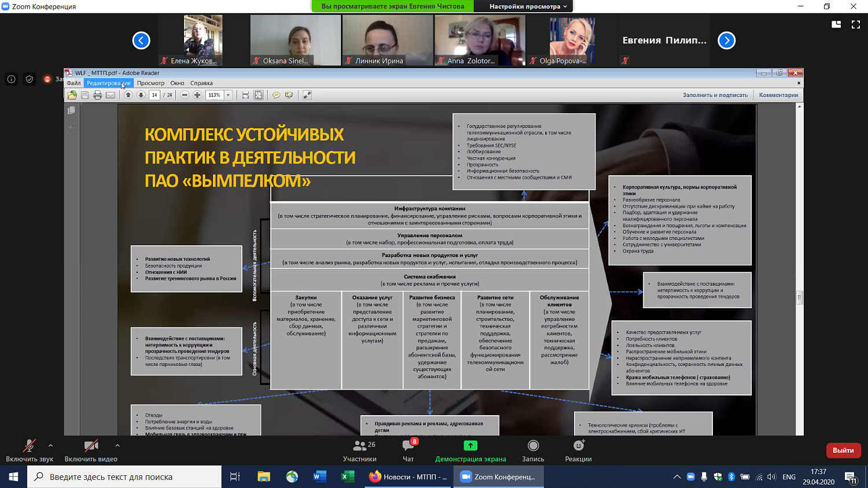This screenshot has width=868, height=488.
Task: Switch to Firefox Новости - МТПП window
Action: tap(408, 477)
